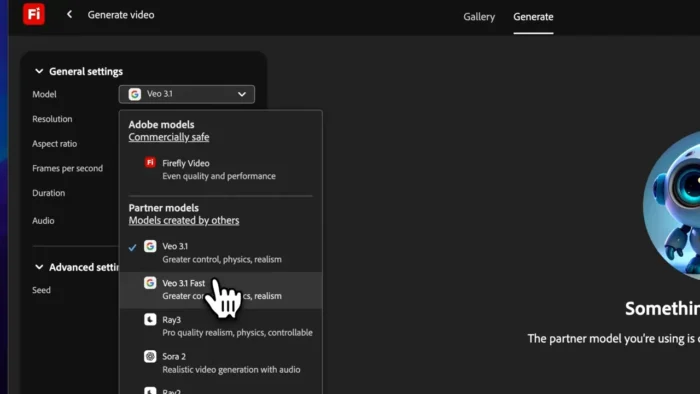700x394 pixels.
Task: Click the Frames per second label
Action: click(67, 168)
